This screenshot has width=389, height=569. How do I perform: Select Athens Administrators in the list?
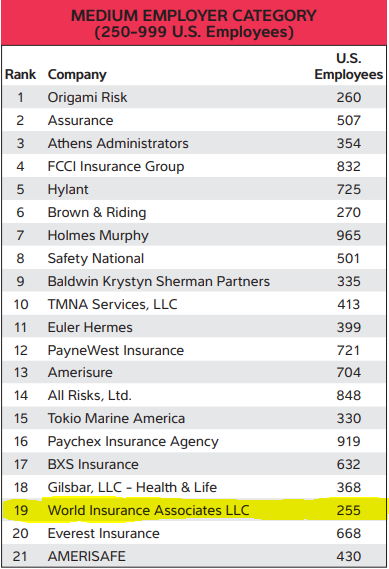pyautogui.click(x=118, y=143)
